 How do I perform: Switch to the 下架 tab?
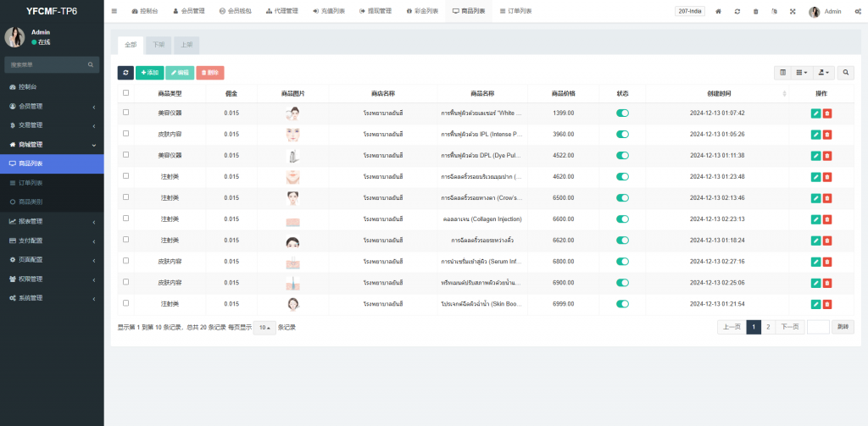[159, 44]
